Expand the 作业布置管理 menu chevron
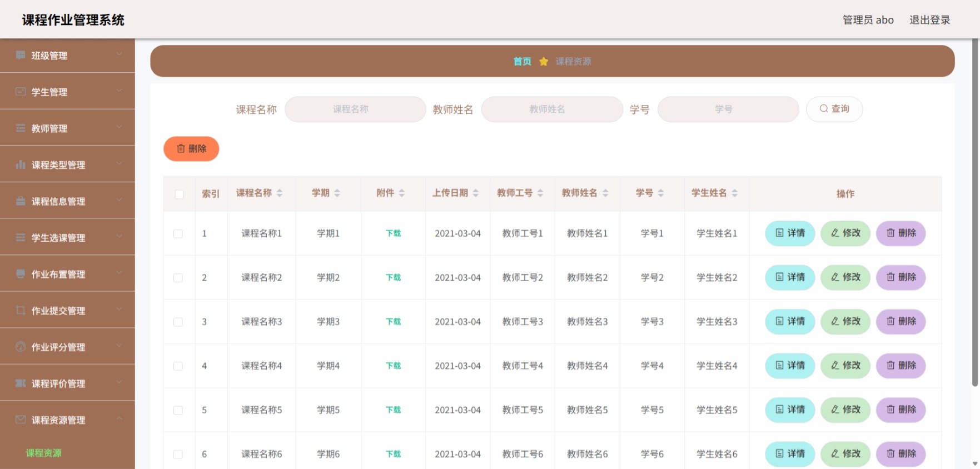This screenshot has height=469, width=980. pos(119,273)
